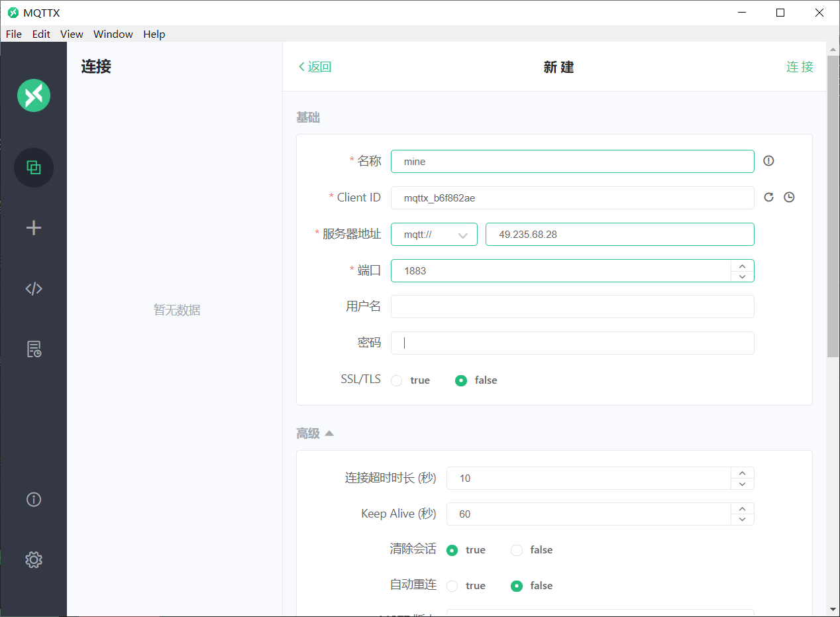This screenshot has height=617, width=840.
Task: Set 自动重连 to false
Action: pyautogui.click(x=517, y=586)
